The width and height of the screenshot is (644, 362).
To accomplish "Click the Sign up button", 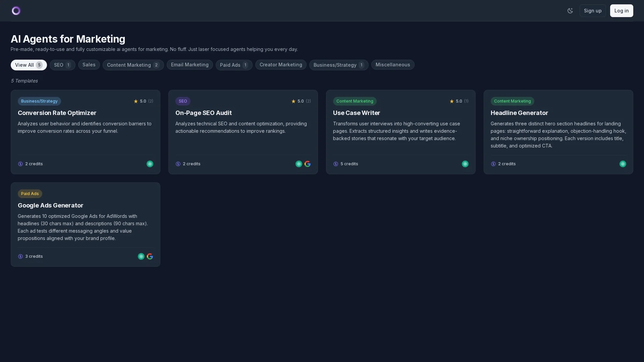I will click(x=593, y=11).
